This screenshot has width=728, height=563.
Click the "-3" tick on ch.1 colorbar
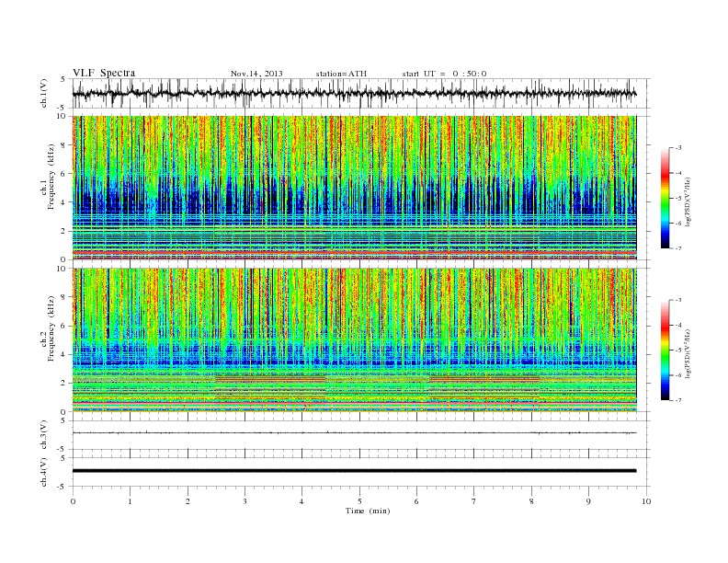click(677, 148)
